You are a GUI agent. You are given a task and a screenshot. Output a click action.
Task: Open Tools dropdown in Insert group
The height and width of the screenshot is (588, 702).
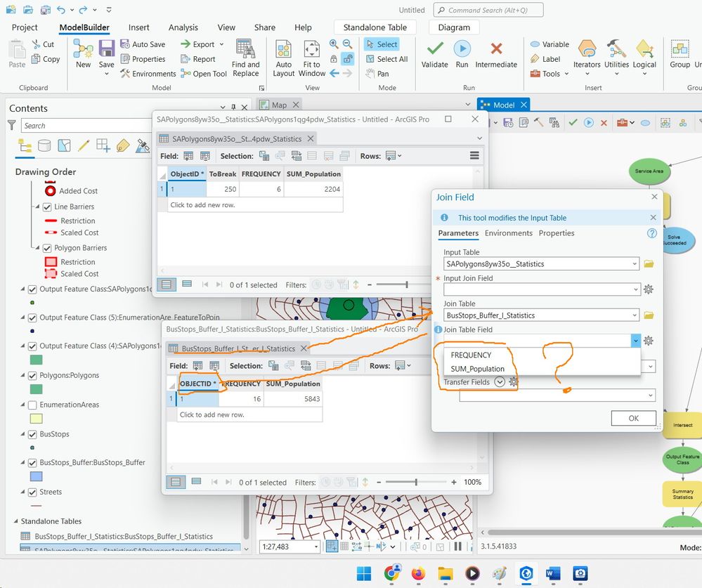(566, 74)
